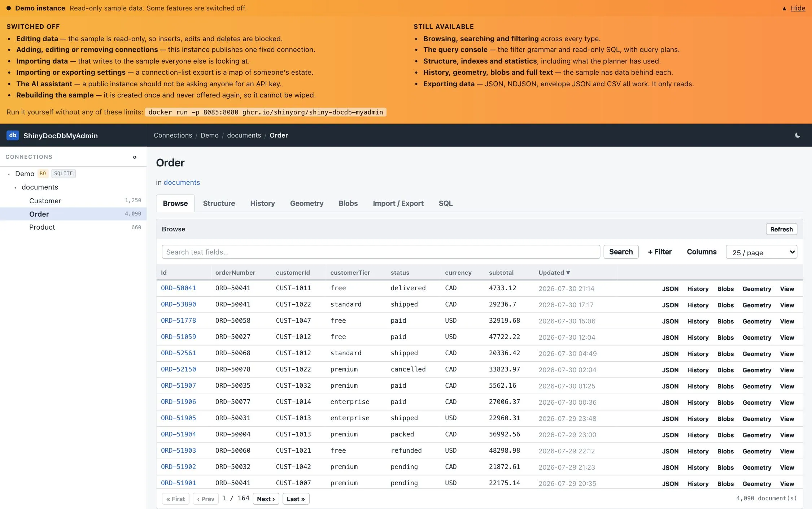Switch to the Blobs tab
The width and height of the screenshot is (812, 509).
coord(348,203)
